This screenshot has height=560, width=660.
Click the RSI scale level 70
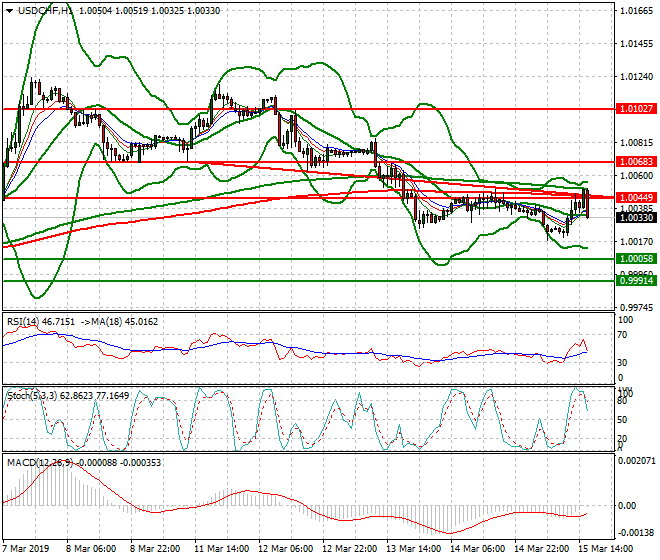click(x=622, y=335)
